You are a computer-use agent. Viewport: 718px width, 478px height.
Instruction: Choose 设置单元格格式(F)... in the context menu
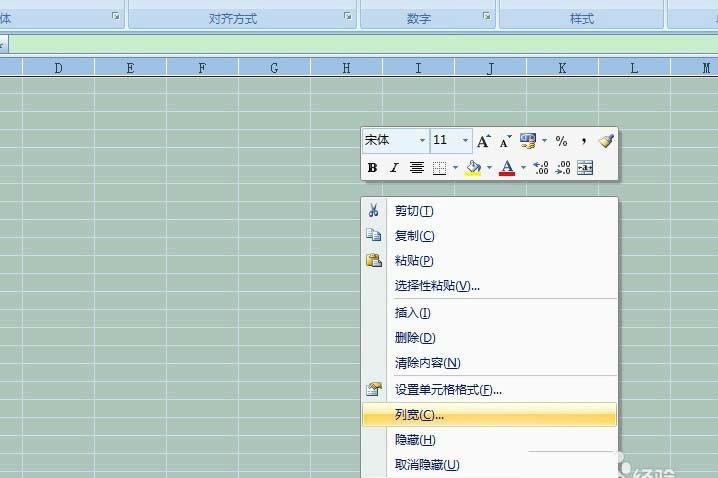(x=448, y=390)
